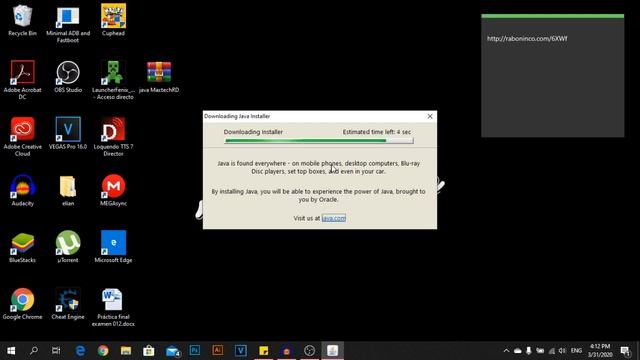Click the raboninco.com URL text
The width and height of the screenshot is (640, 360).
[527, 39]
